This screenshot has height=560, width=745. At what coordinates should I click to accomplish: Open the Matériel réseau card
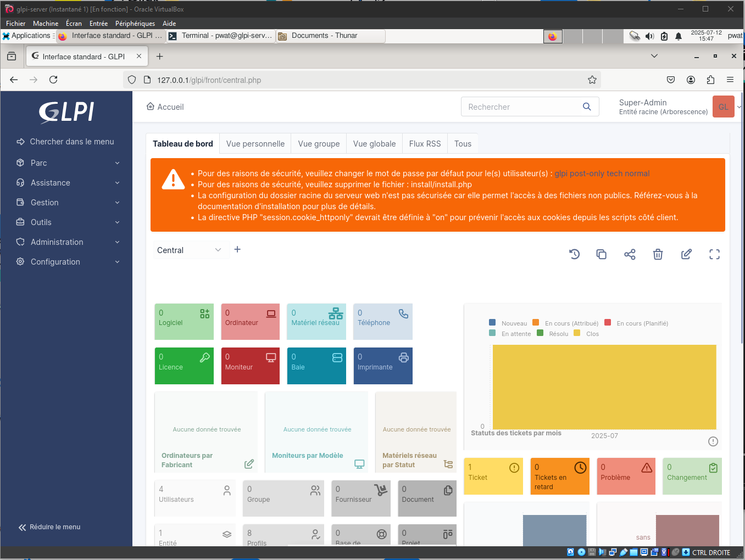316,322
